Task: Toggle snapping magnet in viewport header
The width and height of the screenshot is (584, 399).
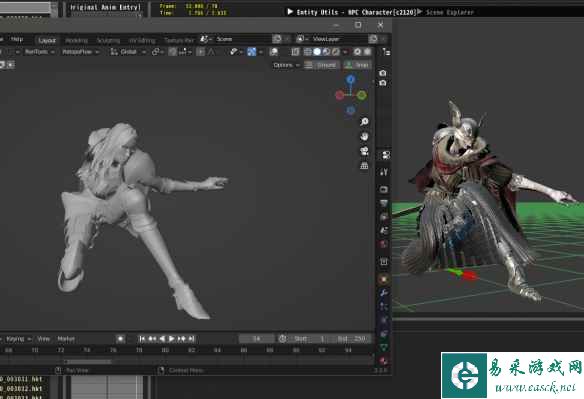Action: [x=172, y=52]
